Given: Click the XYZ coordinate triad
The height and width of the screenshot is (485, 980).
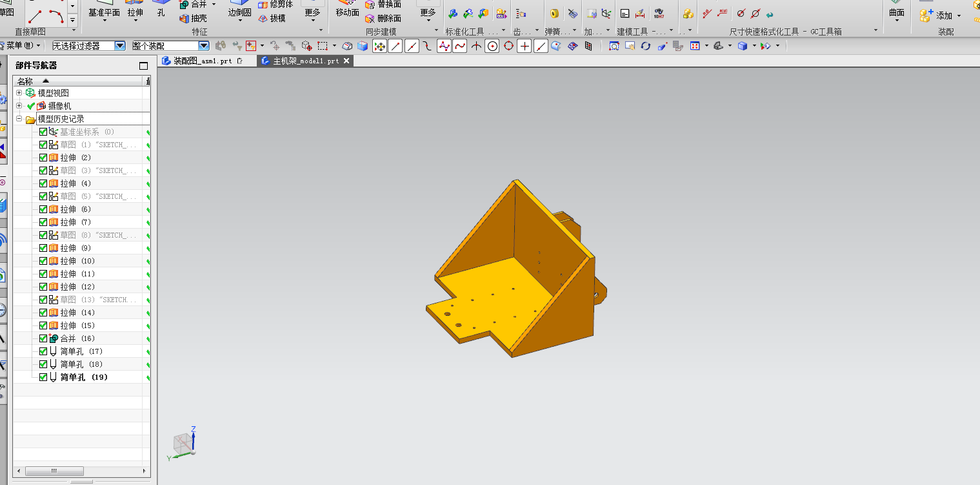Looking at the screenshot, I should click(x=183, y=444).
